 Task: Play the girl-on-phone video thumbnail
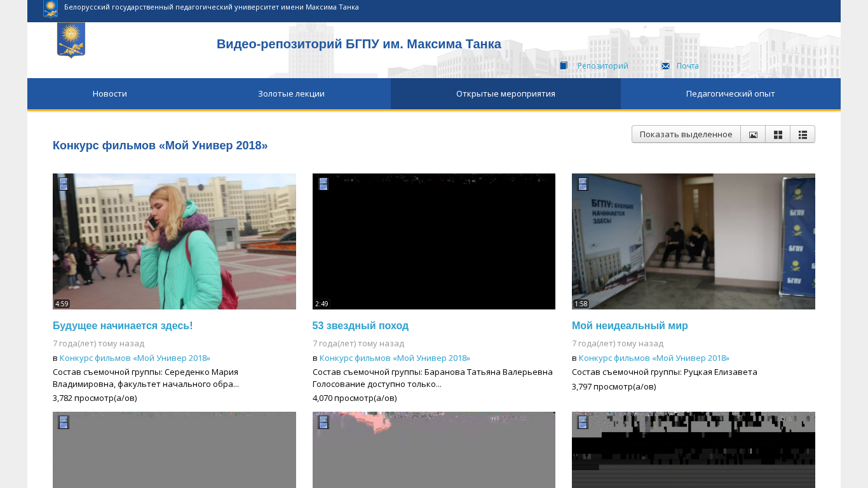coord(174,241)
